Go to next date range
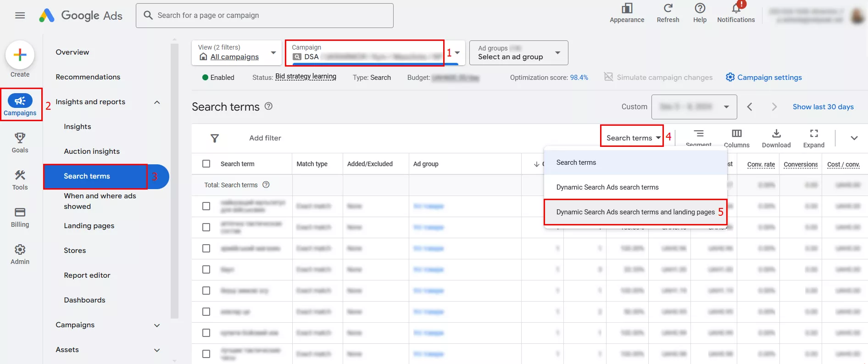 point(774,107)
